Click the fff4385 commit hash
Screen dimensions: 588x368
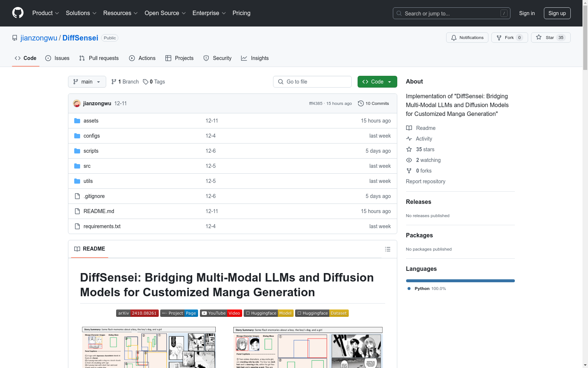coord(316,103)
